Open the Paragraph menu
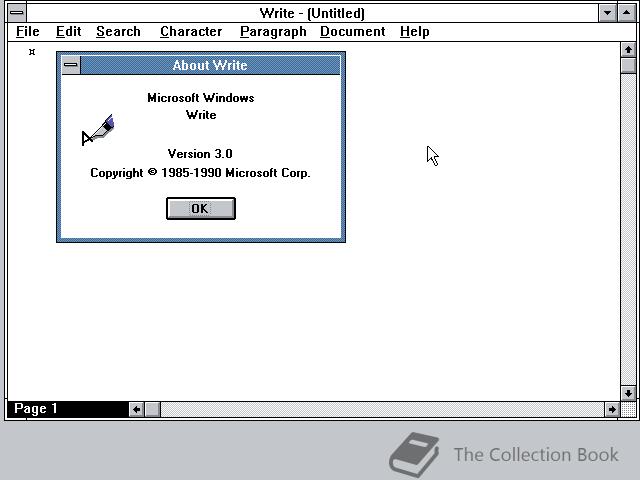 pyautogui.click(x=273, y=31)
